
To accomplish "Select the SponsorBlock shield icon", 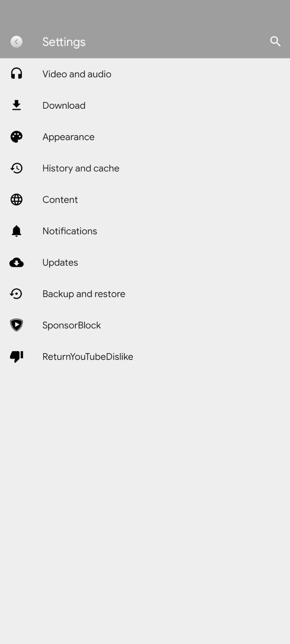I will click(x=16, y=325).
